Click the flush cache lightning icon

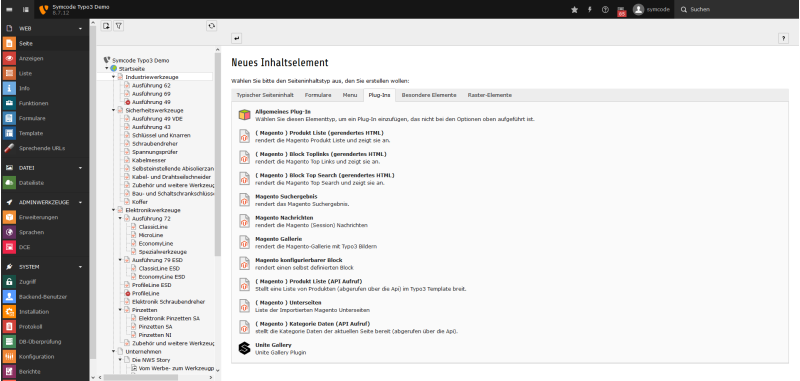[590, 10]
